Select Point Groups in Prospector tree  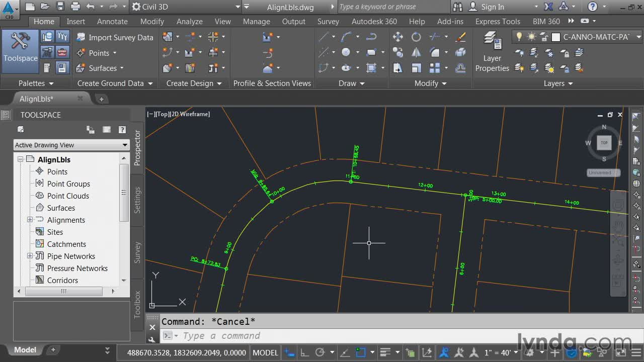pyautogui.click(x=68, y=184)
